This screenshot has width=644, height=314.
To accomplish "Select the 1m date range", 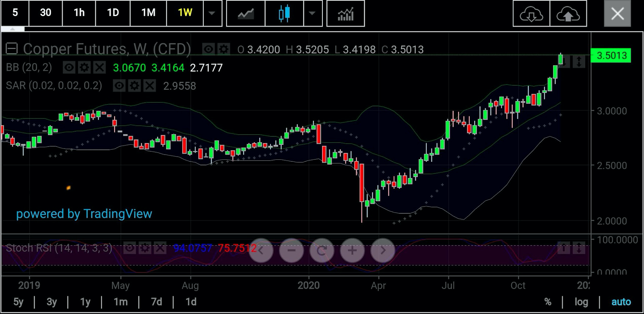I will [120, 302].
